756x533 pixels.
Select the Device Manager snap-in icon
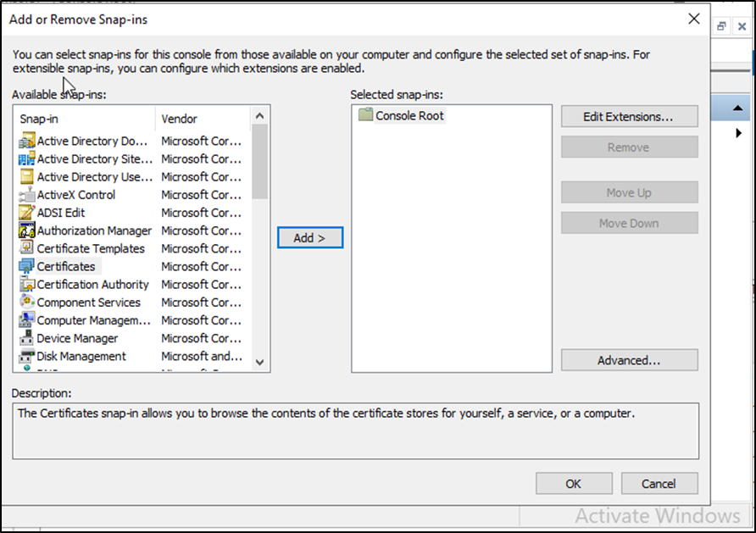26,338
